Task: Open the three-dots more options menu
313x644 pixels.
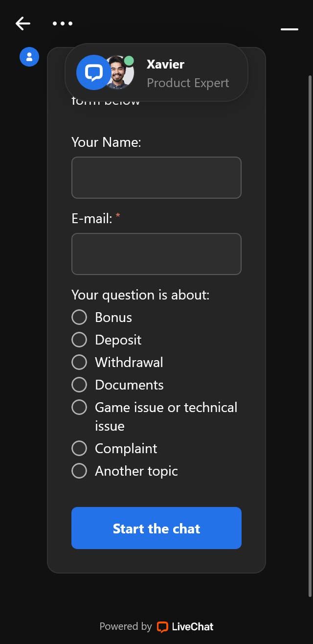Action: [63, 23]
